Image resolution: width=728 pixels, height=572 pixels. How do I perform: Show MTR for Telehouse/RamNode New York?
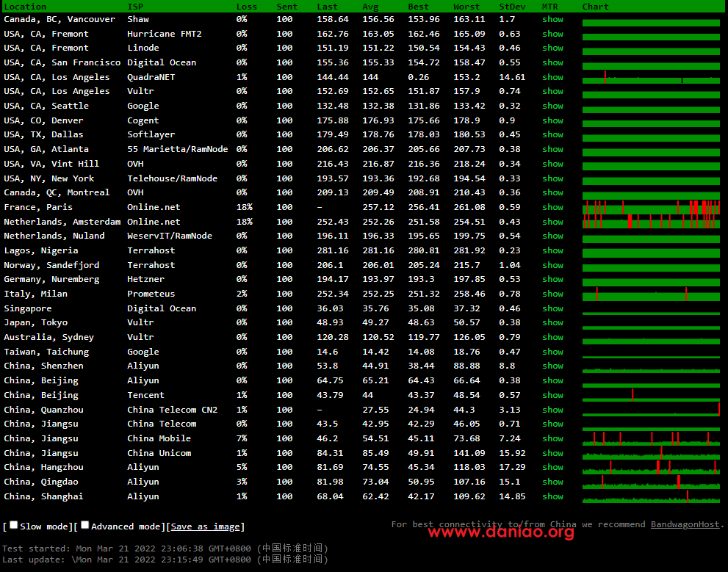click(x=552, y=178)
